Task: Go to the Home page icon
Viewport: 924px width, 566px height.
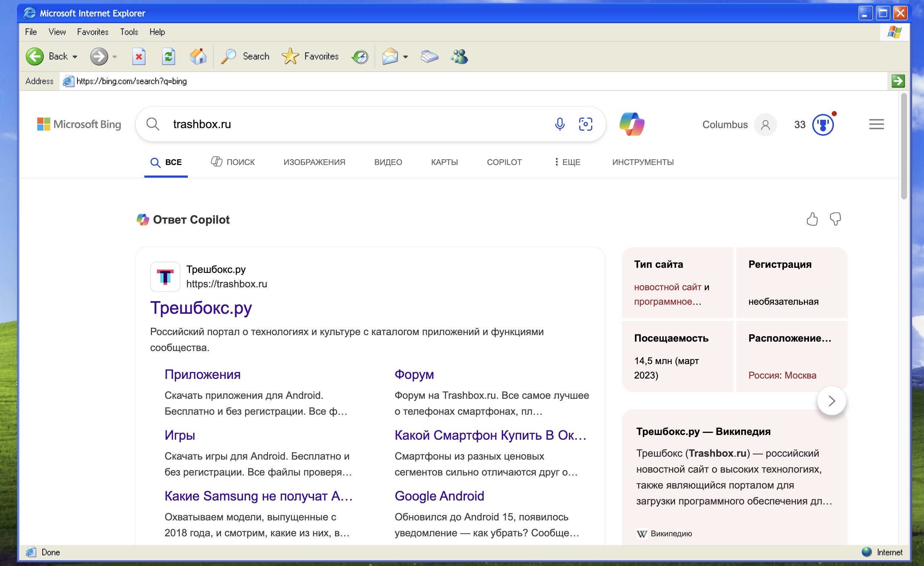Action: point(198,57)
